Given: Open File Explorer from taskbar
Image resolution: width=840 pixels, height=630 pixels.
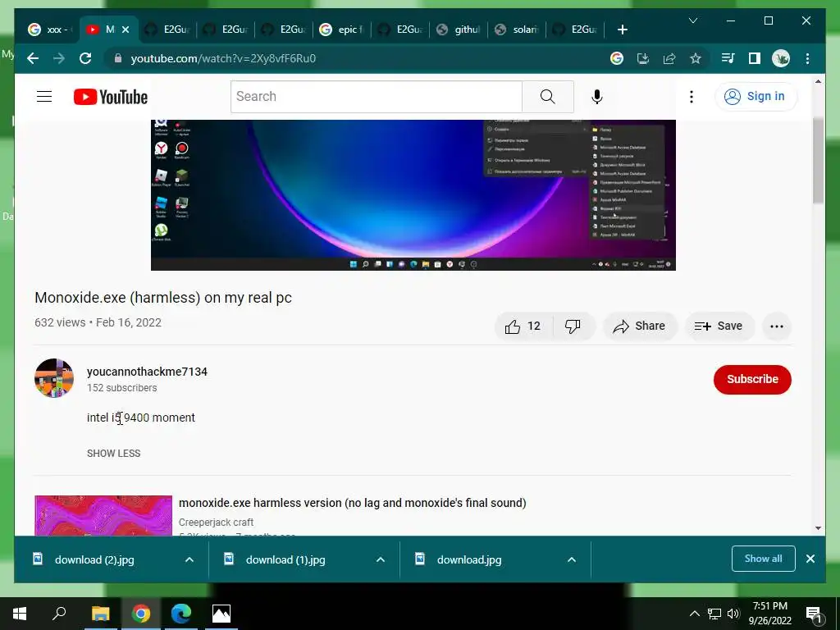Looking at the screenshot, I should [100, 614].
